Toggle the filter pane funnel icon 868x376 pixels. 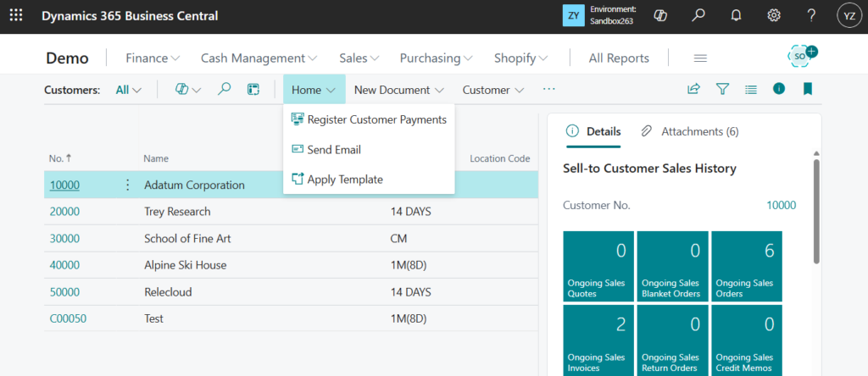pos(722,89)
